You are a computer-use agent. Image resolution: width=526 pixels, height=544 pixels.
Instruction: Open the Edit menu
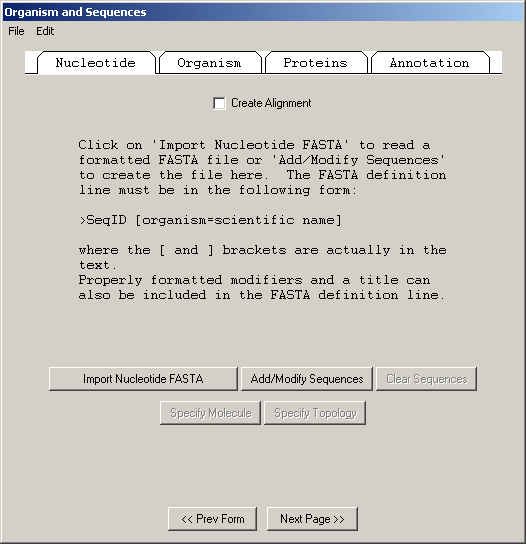click(x=45, y=31)
